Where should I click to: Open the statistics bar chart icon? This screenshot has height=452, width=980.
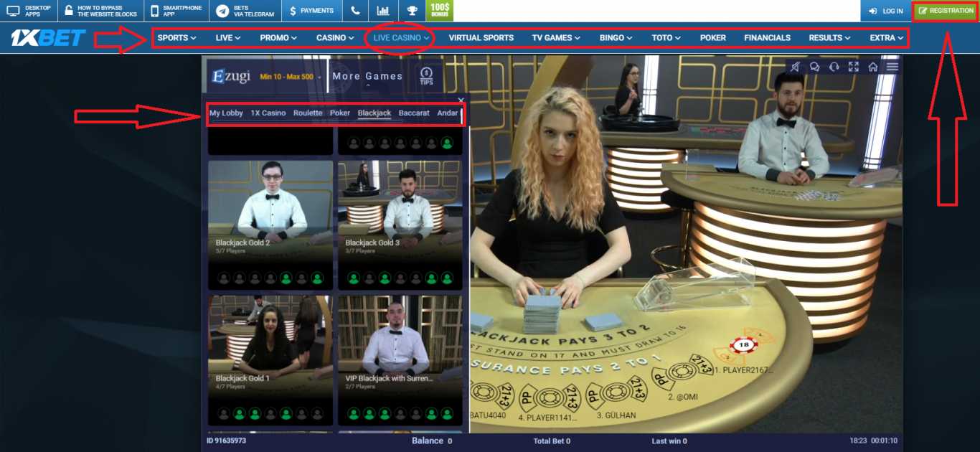383,11
